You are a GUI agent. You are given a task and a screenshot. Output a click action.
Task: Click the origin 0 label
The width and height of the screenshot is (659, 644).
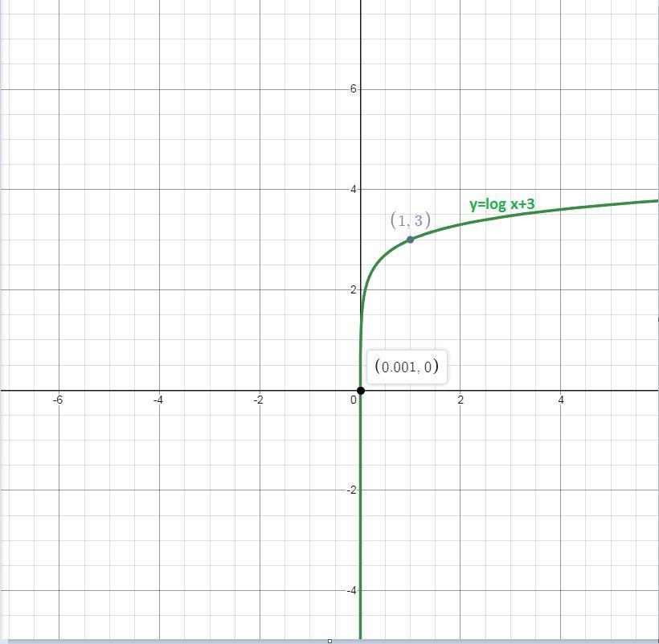click(354, 400)
